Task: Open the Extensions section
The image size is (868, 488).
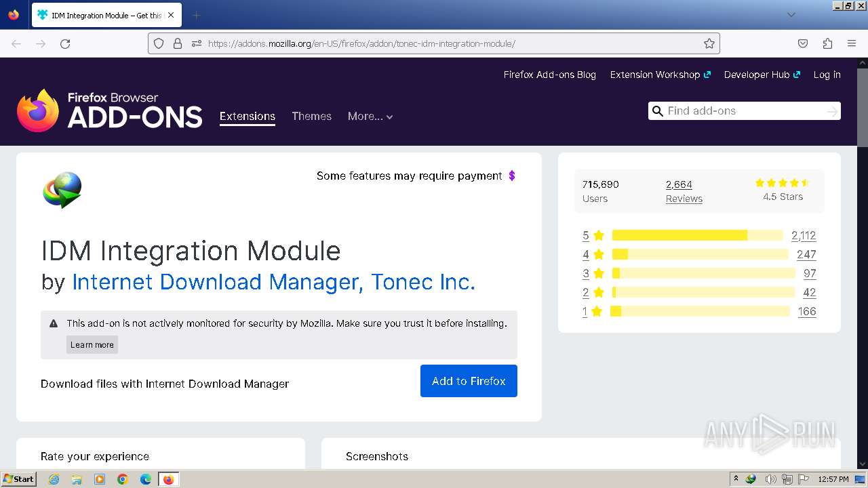Action: click(248, 117)
